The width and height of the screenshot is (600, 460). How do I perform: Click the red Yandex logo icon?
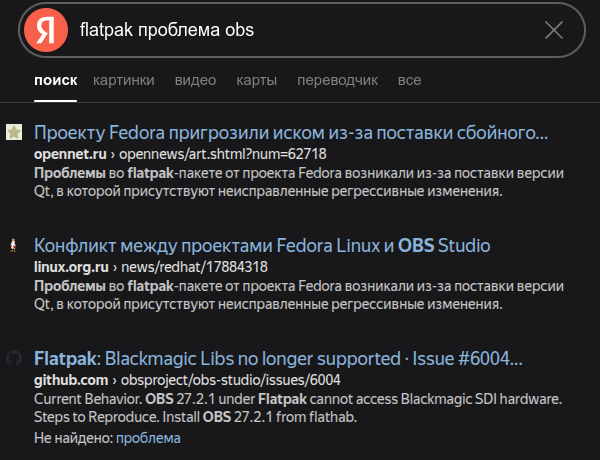pos(46,30)
